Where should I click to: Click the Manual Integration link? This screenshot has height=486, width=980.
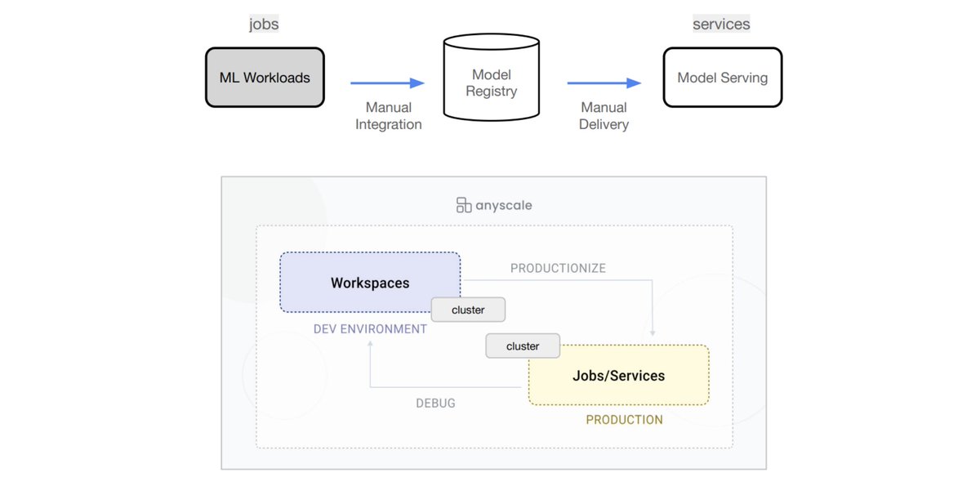[388, 116]
